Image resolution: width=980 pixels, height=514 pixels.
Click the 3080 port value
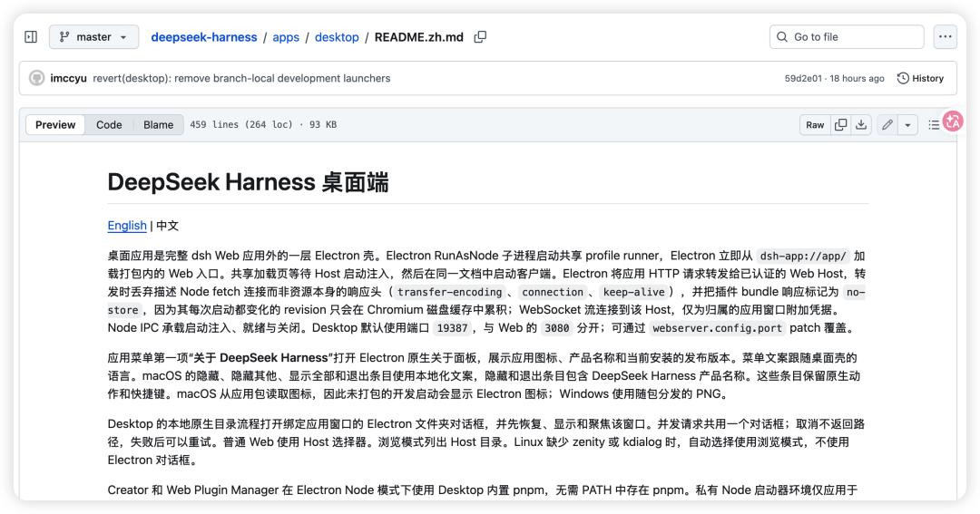556,328
